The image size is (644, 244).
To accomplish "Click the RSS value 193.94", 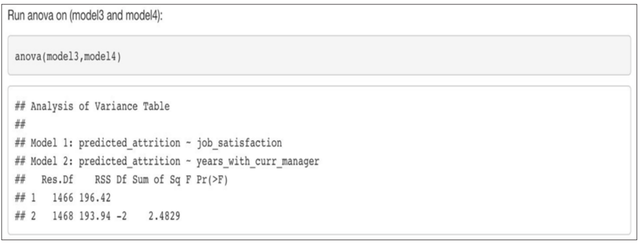I will coord(94,215).
